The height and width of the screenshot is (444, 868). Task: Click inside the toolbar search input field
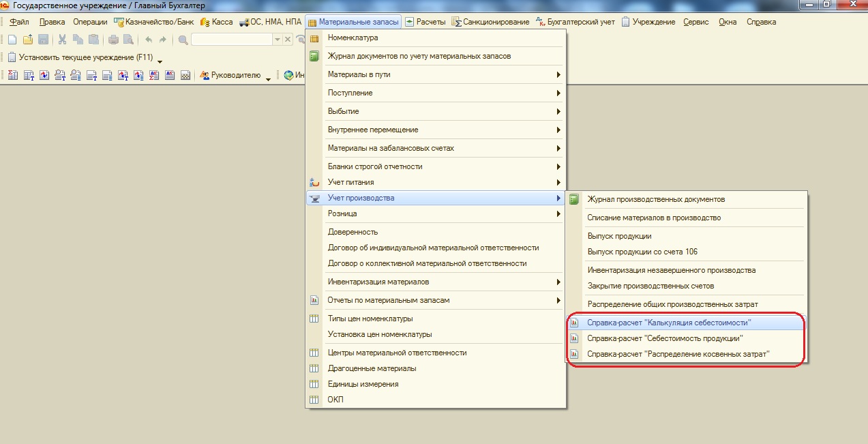pyautogui.click(x=232, y=40)
